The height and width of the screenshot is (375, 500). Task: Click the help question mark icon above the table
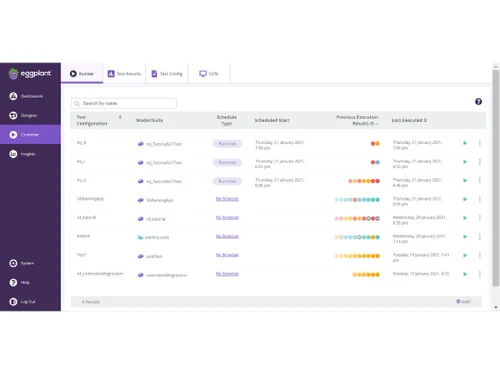[x=478, y=102]
